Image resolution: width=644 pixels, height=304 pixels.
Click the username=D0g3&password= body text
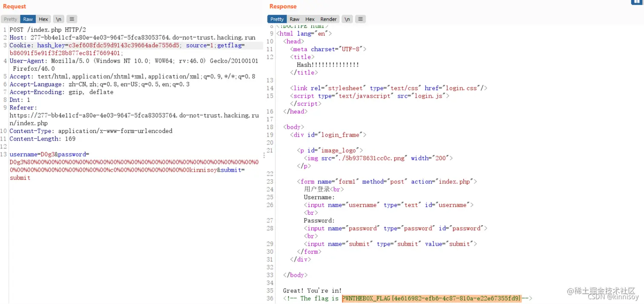tap(49, 154)
